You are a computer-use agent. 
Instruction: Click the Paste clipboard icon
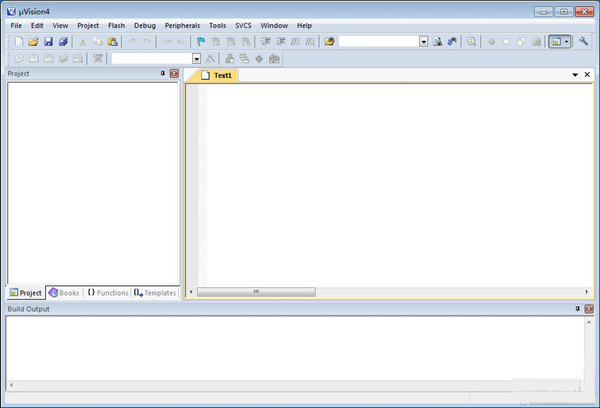click(113, 42)
